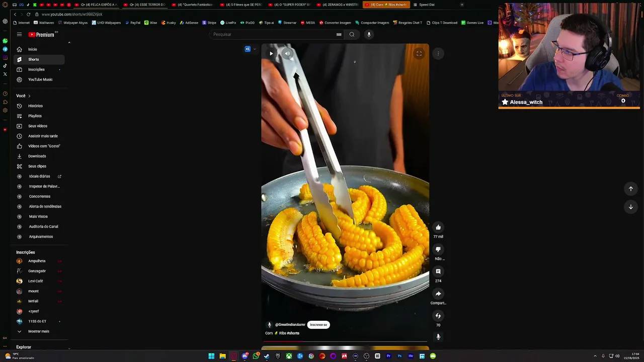Image resolution: width=644 pixels, height=362 pixels.
Task: Open the Levi Café subscription channel
Action: (39, 281)
